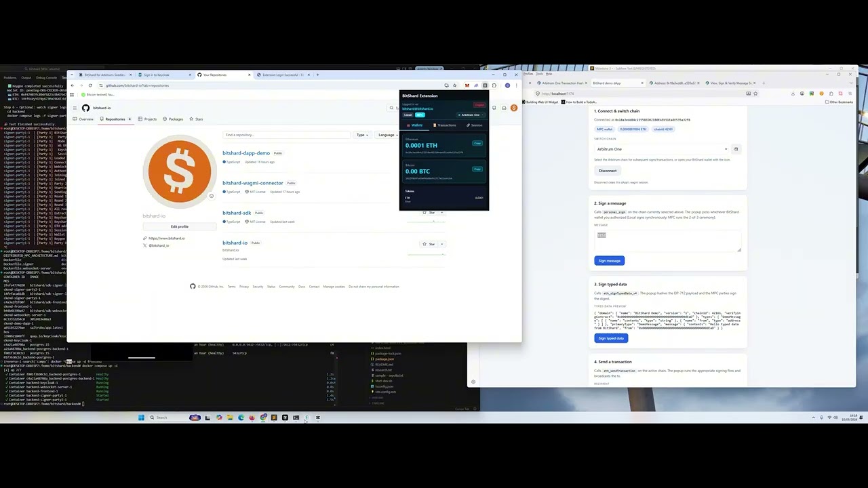
Task: Switch to the Projects tab on GitHub
Action: (147, 119)
